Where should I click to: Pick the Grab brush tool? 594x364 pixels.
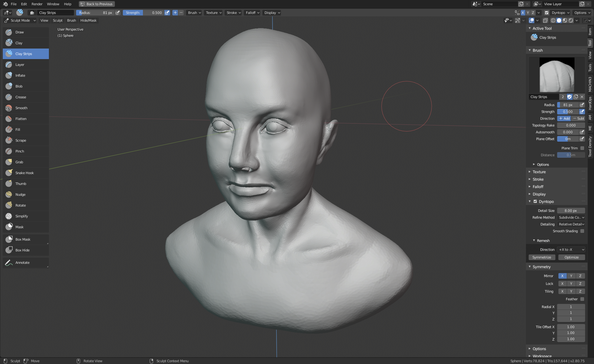coord(19,162)
